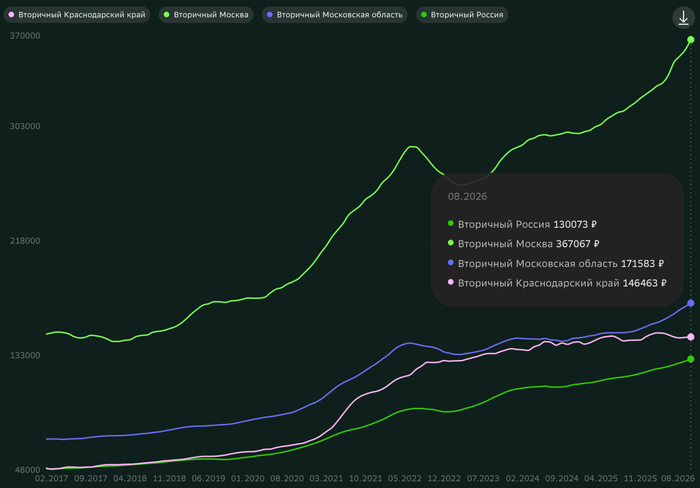The image size is (700, 488).
Task: Click Вторичный Россия 130073 tooltip row
Action: coord(522,224)
